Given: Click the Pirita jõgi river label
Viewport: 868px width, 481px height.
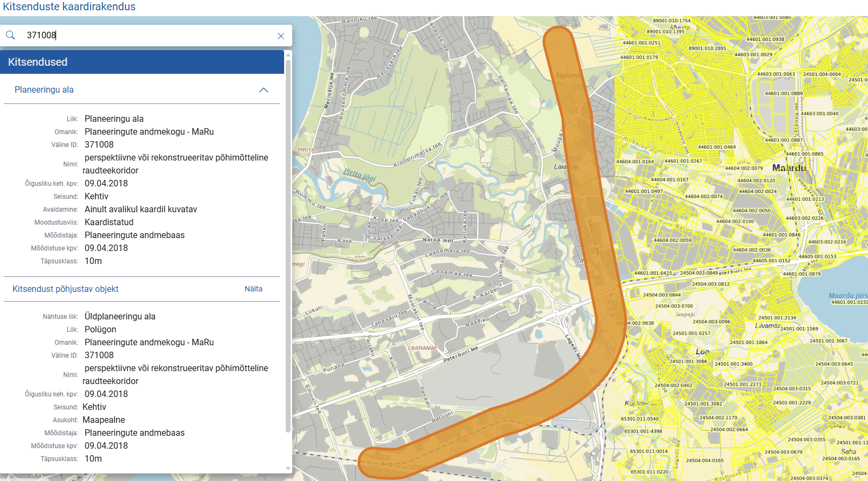Looking at the screenshot, I should pyautogui.click(x=359, y=174).
